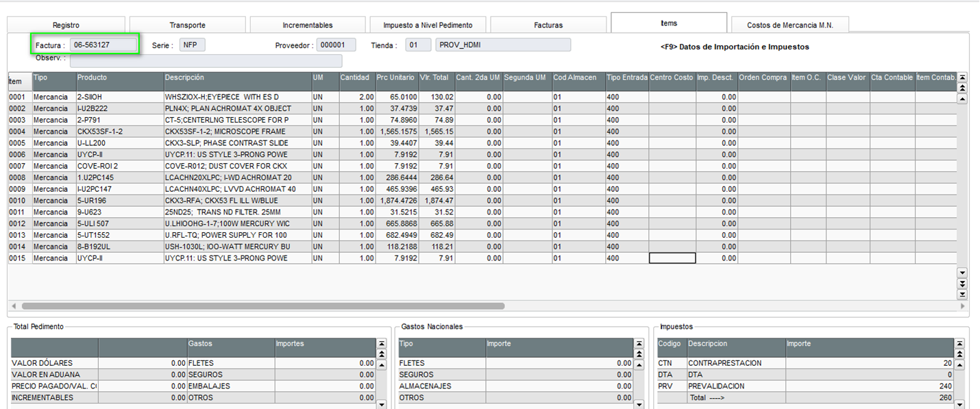Open Costos de Mercancia M.N. tab

pyautogui.click(x=790, y=25)
